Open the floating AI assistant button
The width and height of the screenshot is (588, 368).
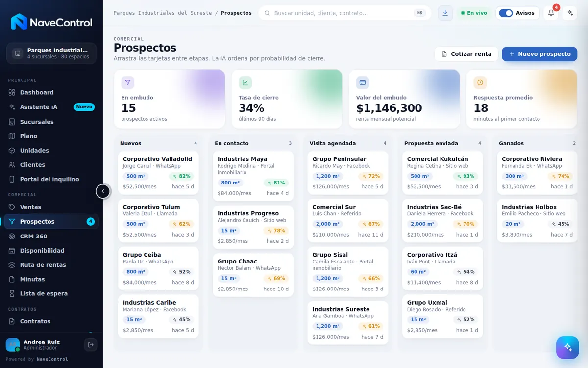567,347
